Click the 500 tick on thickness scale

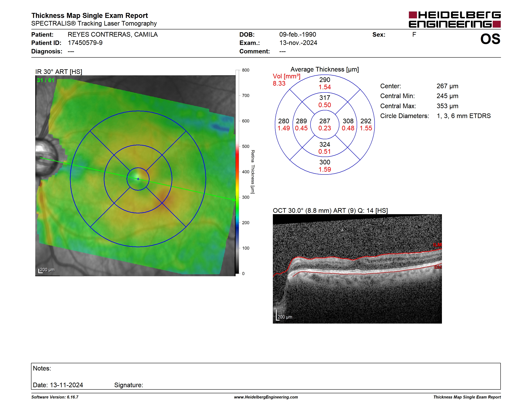coord(245,146)
